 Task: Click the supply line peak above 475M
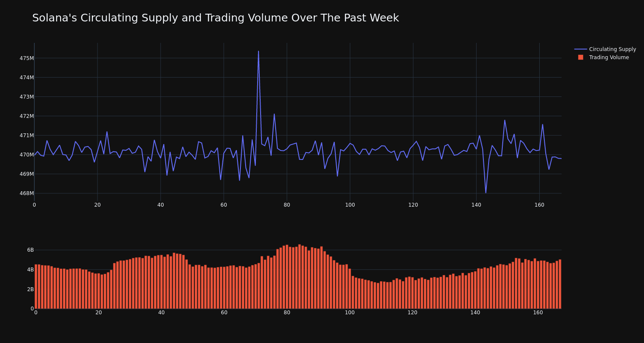258,51
